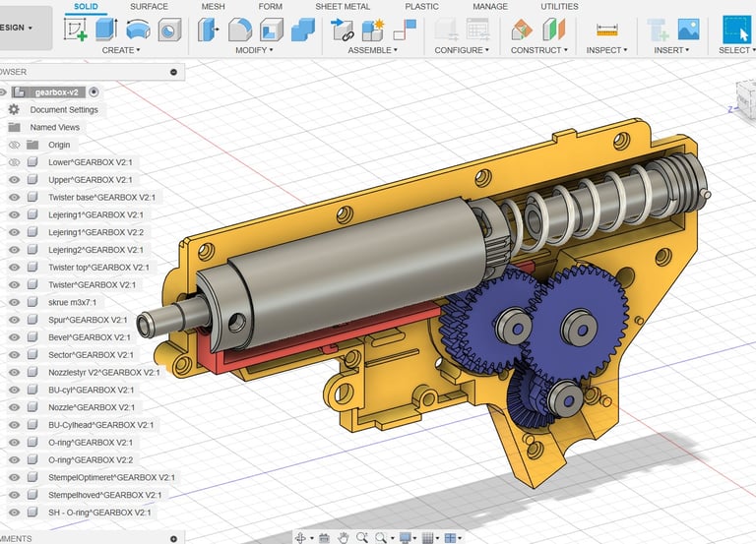Select the Revolve tool icon
The image size is (756, 544).
point(138,30)
